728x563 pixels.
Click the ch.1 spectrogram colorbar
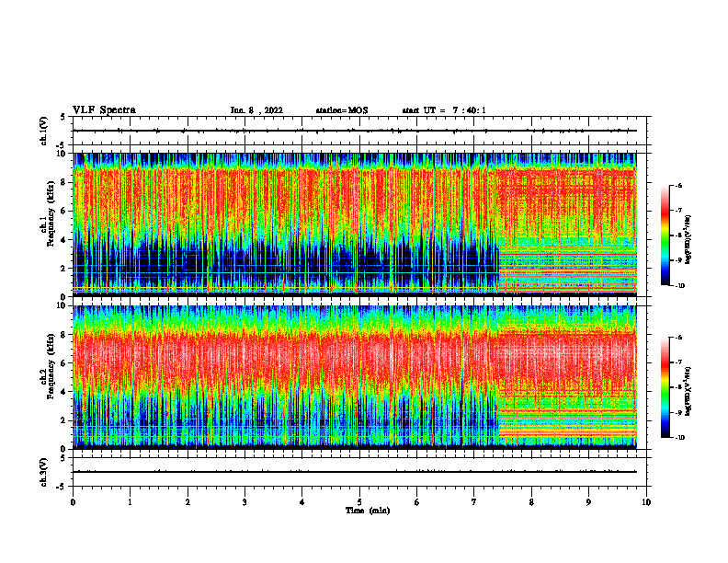665,236
